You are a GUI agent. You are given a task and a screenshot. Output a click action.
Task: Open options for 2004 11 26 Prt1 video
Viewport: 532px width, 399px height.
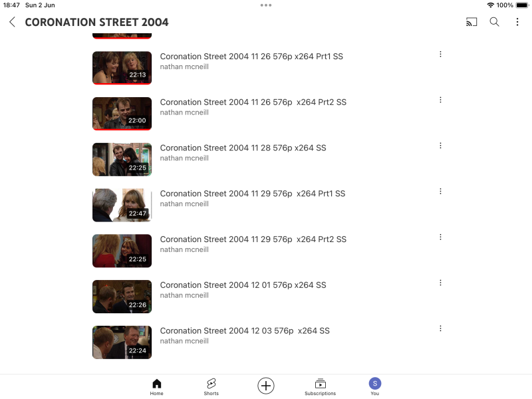tap(440, 55)
